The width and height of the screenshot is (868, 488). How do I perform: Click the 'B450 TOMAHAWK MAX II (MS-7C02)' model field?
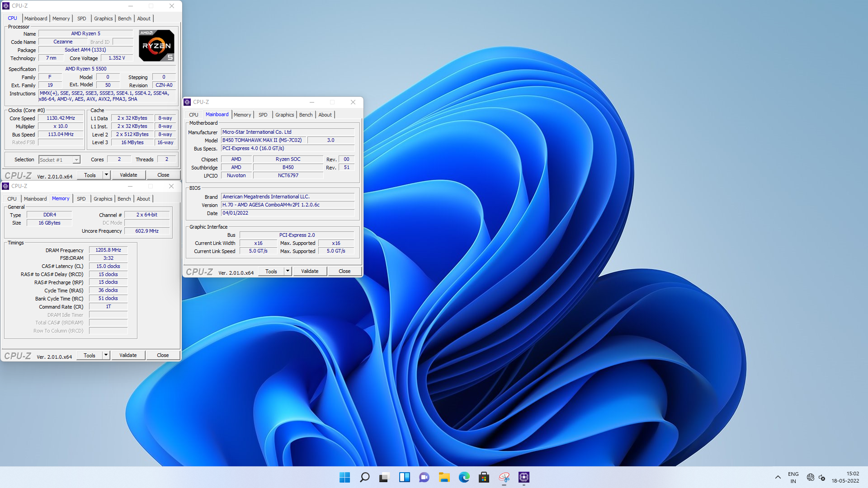point(263,141)
